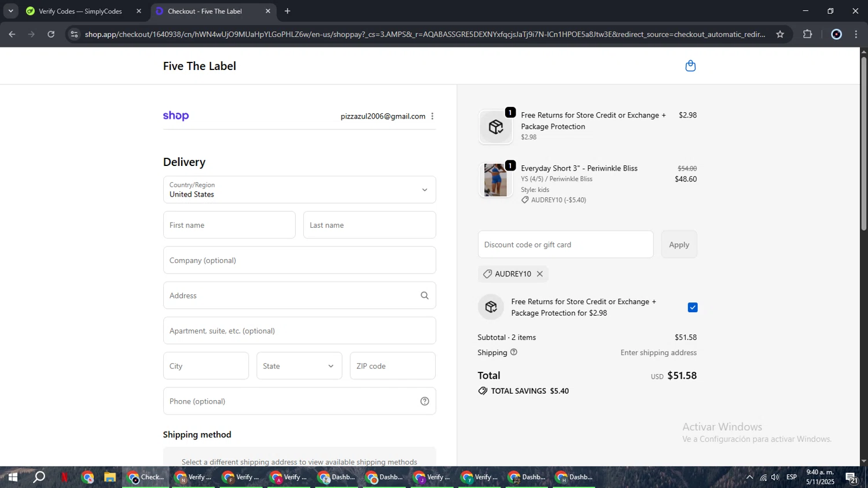Uncheck Free Returns Package Protection checkbox
This screenshot has width=868, height=488.
click(693, 308)
